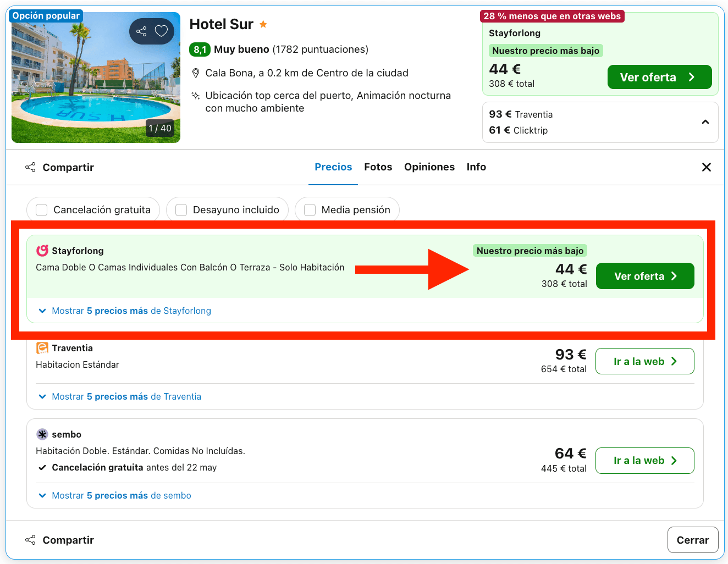
Task: Click the Cama Doble O Camas Individuales description
Action: click(190, 267)
